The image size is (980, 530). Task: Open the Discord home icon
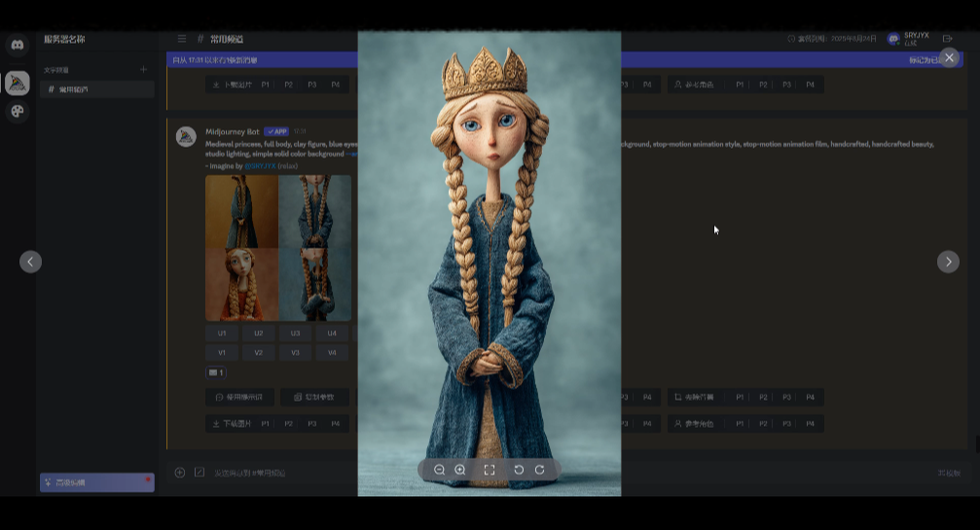click(18, 45)
